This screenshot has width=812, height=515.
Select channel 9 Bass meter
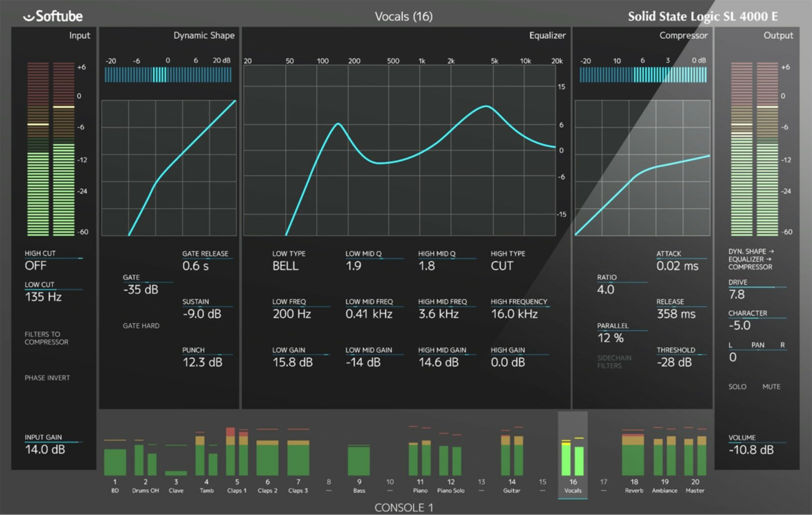(359, 459)
